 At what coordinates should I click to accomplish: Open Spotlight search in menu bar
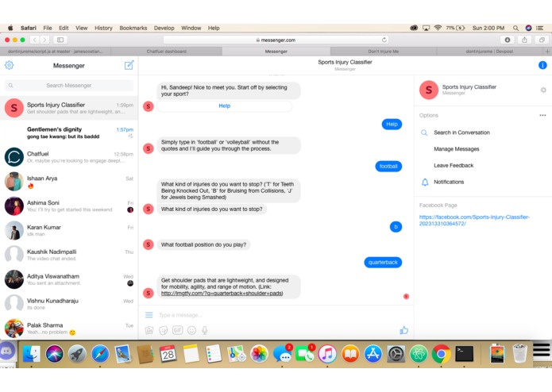click(515, 28)
